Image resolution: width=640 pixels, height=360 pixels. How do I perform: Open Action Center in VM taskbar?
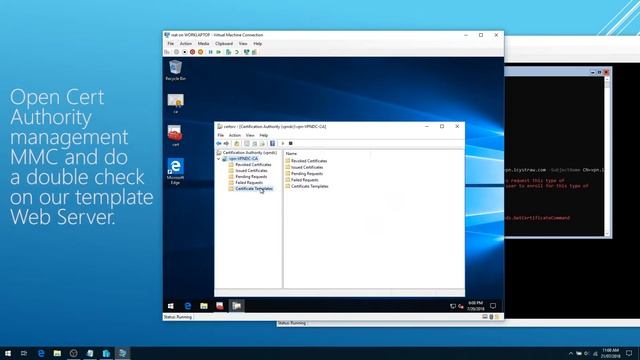tap(493, 306)
